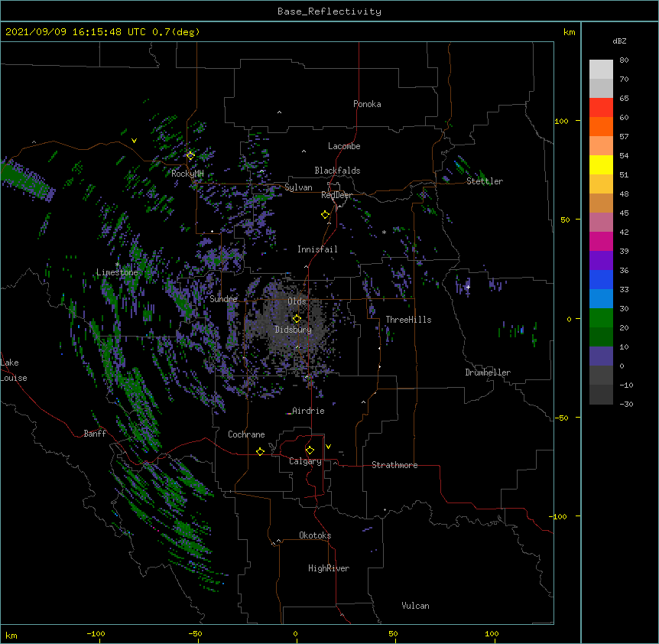Viewport: 659px width, 644px height.
Task: Click the Stettler city label
Action: (485, 181)
